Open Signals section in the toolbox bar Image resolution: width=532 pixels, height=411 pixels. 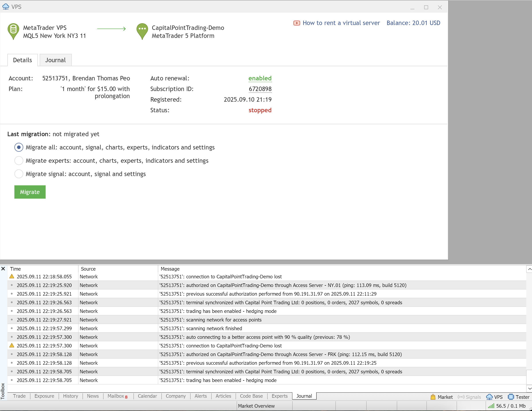(469, 397)
